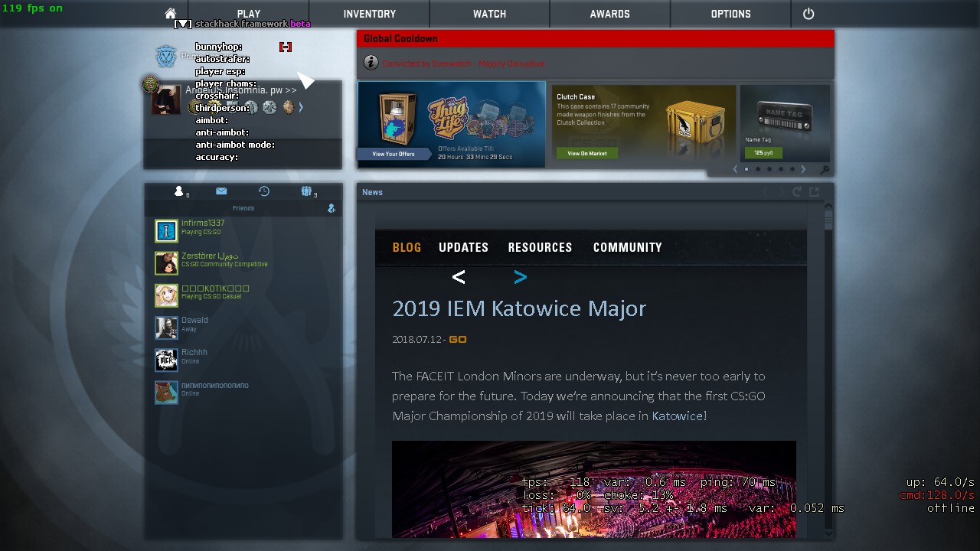The height and width of the screenshot is (551, 980).
Task: Select the fourth store page dot
Action: tap(781, 169)
